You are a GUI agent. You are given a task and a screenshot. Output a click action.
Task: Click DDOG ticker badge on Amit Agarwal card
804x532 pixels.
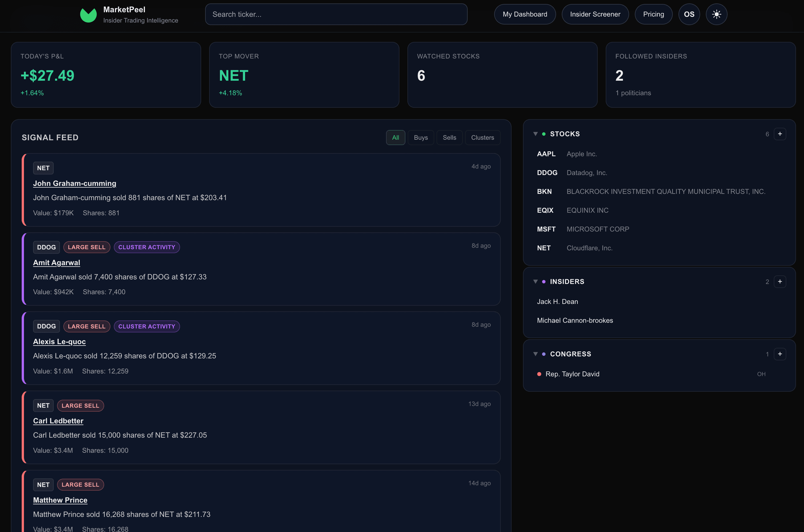pyautogui.click(x=47, y=247)
